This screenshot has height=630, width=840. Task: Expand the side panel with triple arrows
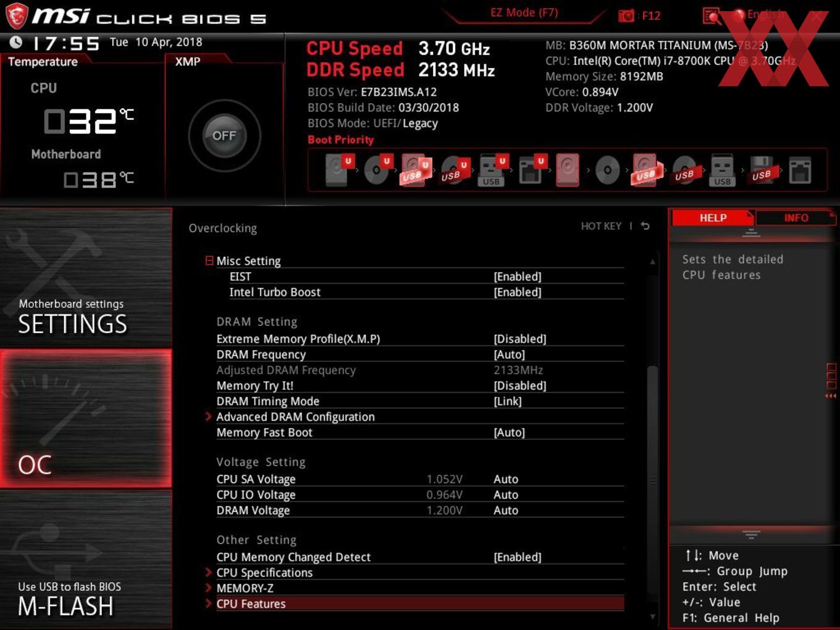pyautogui.click(x=831, y=396)
